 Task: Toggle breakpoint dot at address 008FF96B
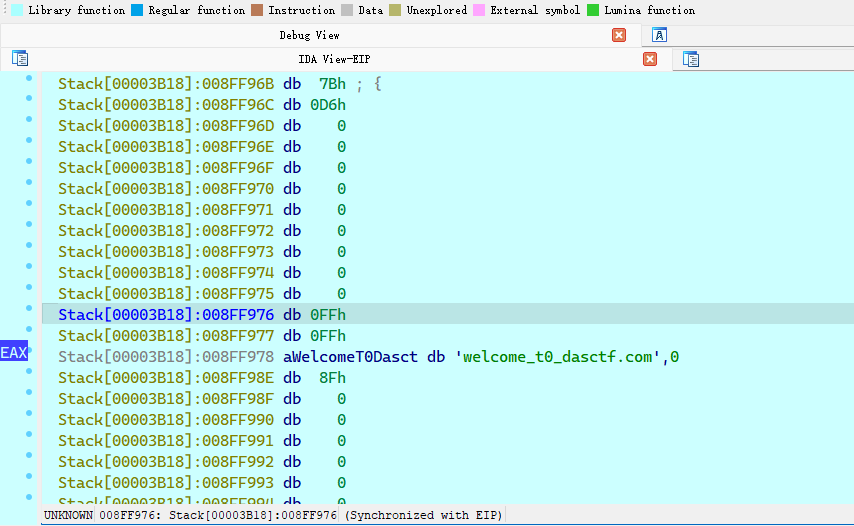coord(29,78)
